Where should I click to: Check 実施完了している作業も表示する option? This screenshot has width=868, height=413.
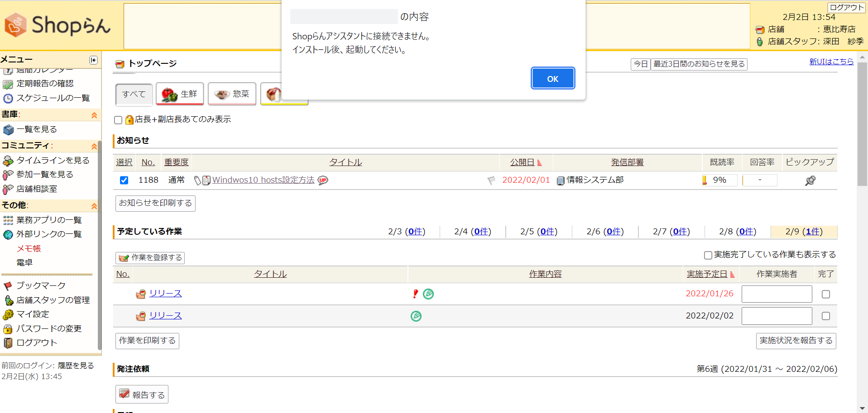708,255
